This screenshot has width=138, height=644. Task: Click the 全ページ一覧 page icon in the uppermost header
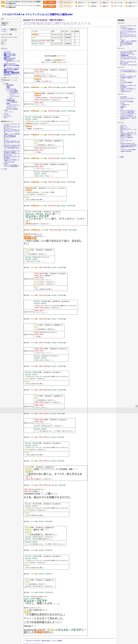(112, 2)
